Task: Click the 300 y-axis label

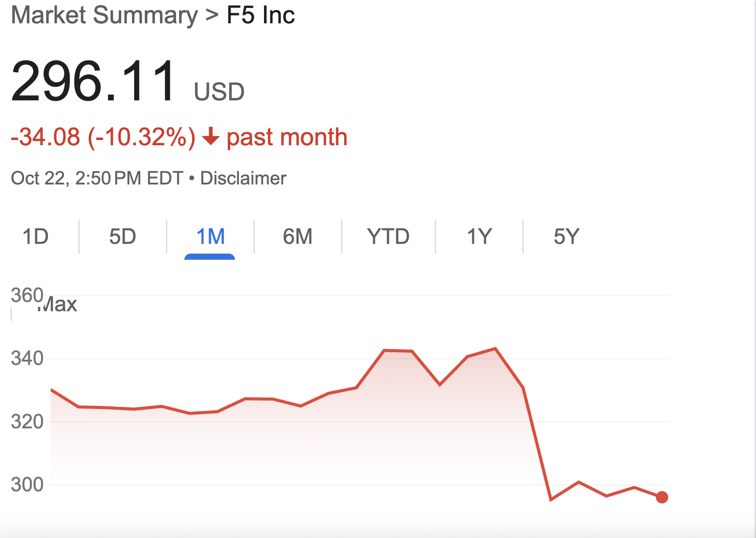Action: click(27, 485)
